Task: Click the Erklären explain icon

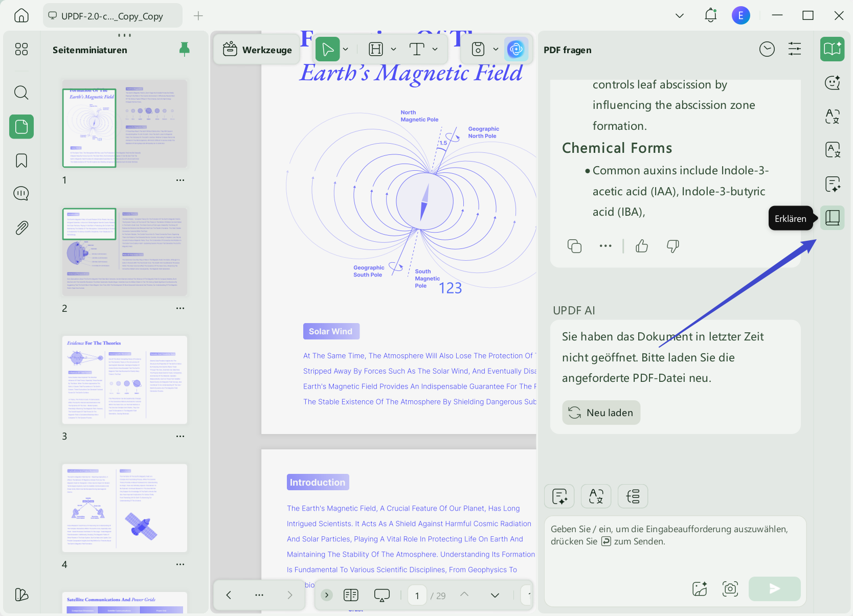Action: click(x=832, y=218)
